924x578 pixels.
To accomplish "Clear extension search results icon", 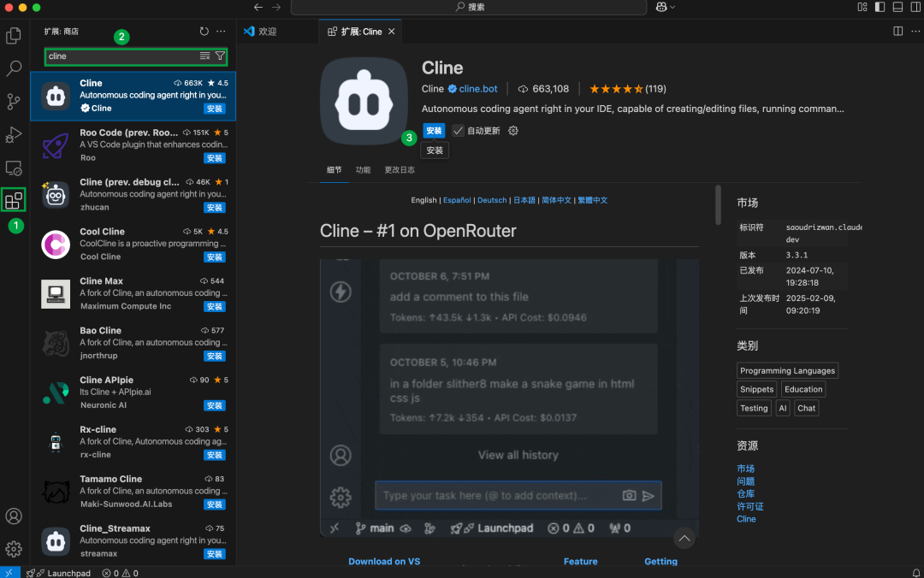I will pos(204,56).
